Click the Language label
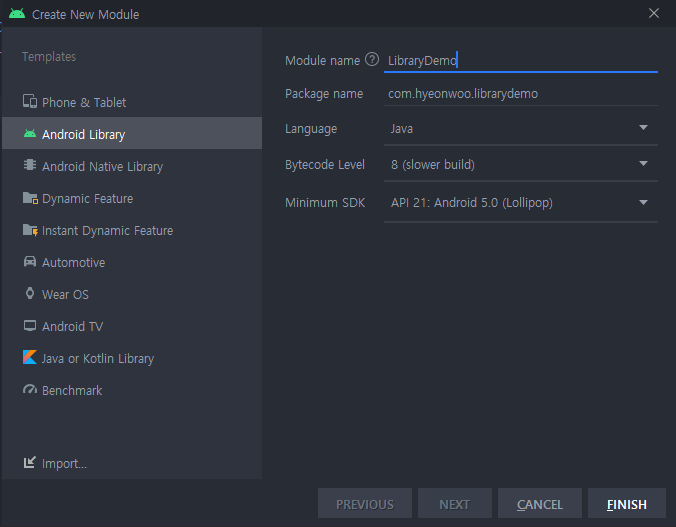 tap(311, 129)
